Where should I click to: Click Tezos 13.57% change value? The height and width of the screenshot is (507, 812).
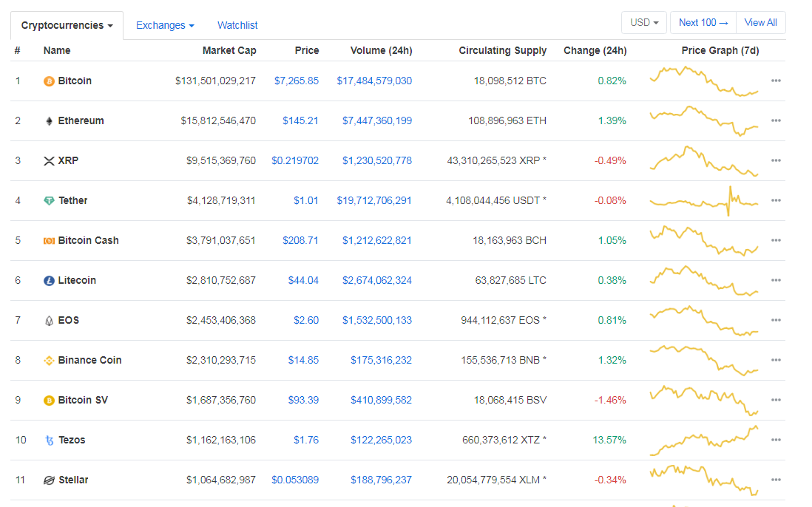pos(609,440)
